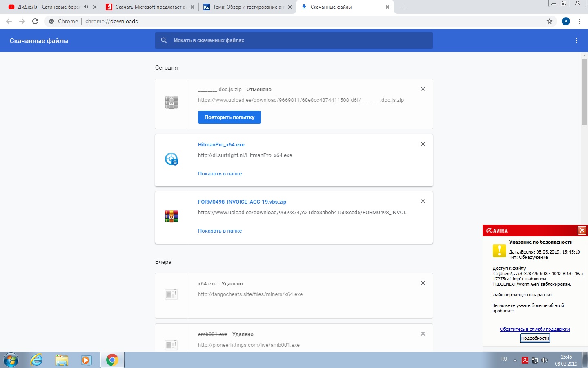Open the volume control in system tray

point(544,360)
